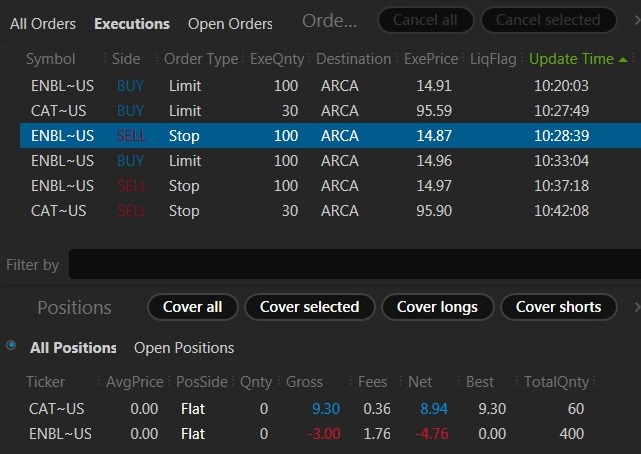Sort by the ExePrice column header
The width and height of the screenshot is (641, 454).
430,59
